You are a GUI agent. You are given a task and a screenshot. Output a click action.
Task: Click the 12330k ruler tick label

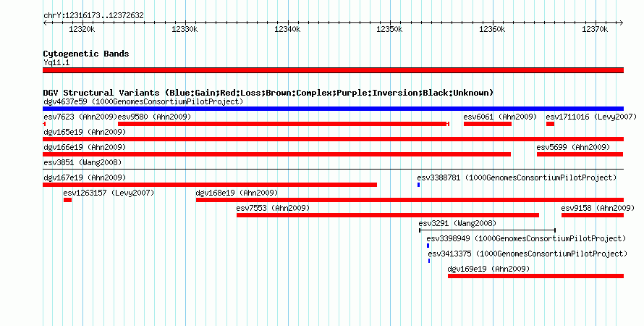pos(185,29)
